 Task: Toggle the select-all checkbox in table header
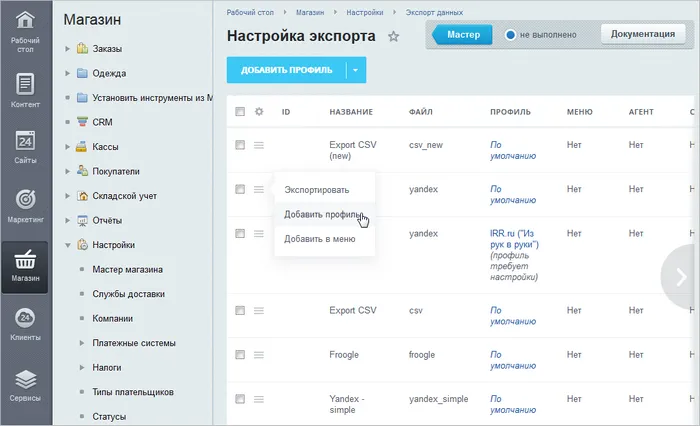click(x=240, y=112)
